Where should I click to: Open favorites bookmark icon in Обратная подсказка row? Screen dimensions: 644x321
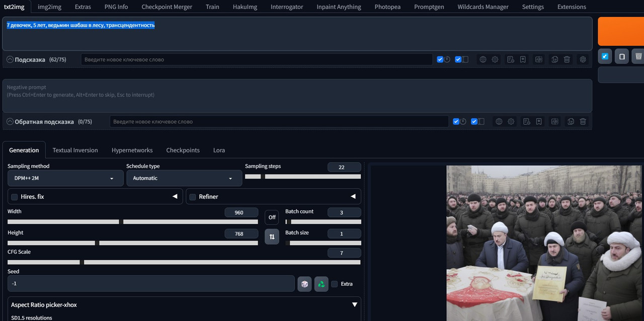click(539, 121)
